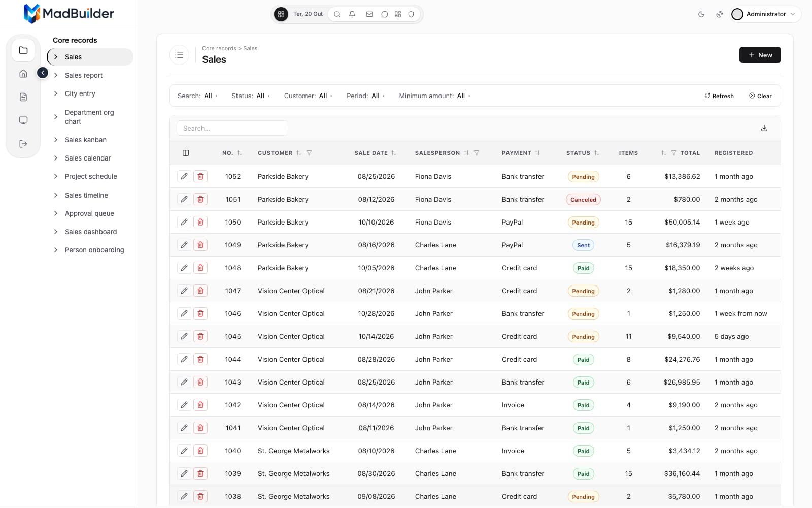Click the Salesperson column filter funnel
Viewport: 812px width, 508px height.
click(477, 153)
